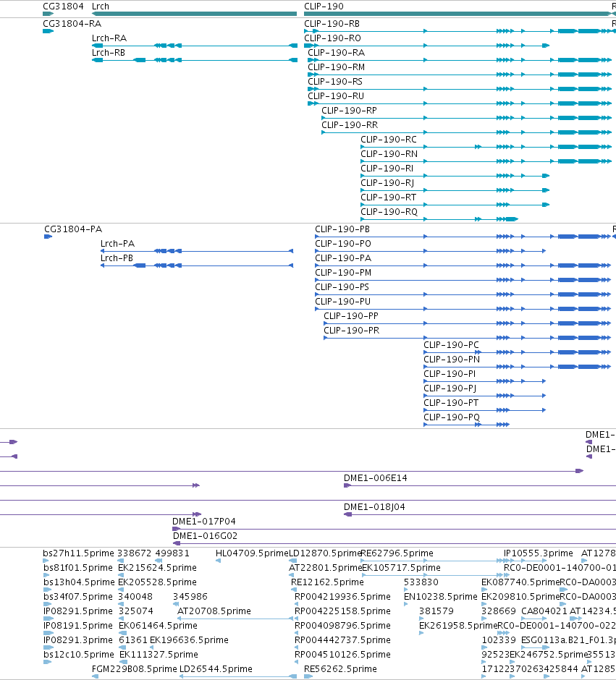
Task: Open EST IP08191.5prime
Action: point(78,625)
